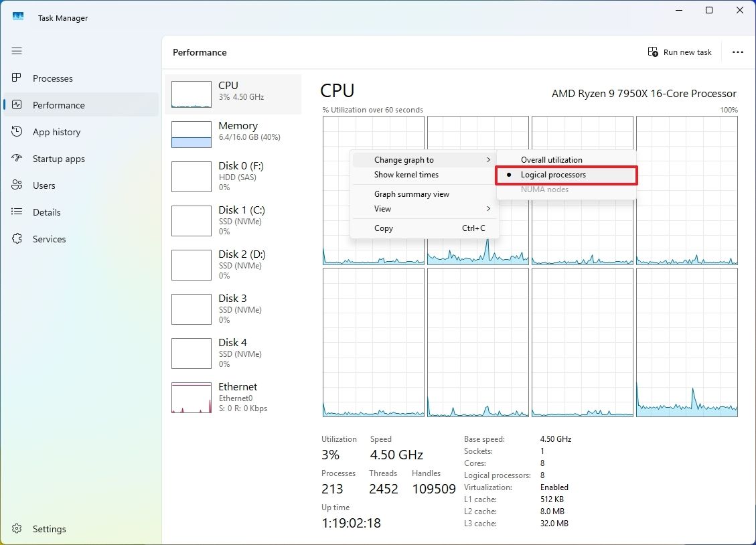
Task: Click the Ethernet performance entry
Action: click(x=236, y=396)
